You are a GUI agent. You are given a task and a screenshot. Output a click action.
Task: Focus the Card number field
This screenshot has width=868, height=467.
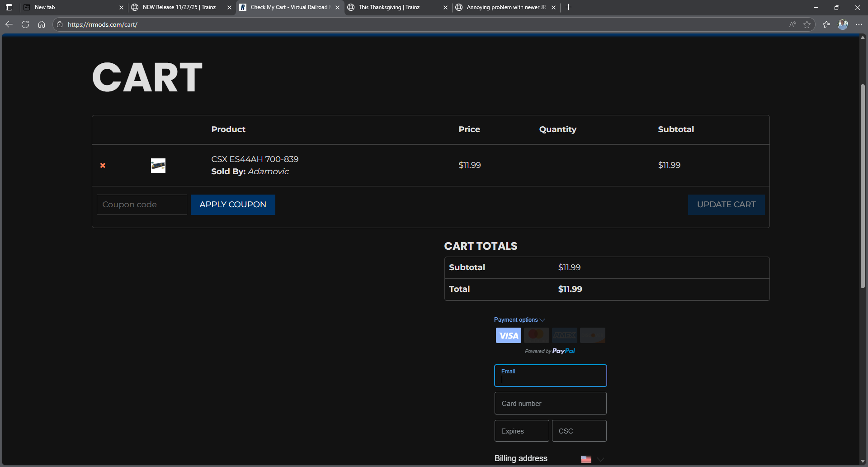pyautogui.click(x=551, y=403)
